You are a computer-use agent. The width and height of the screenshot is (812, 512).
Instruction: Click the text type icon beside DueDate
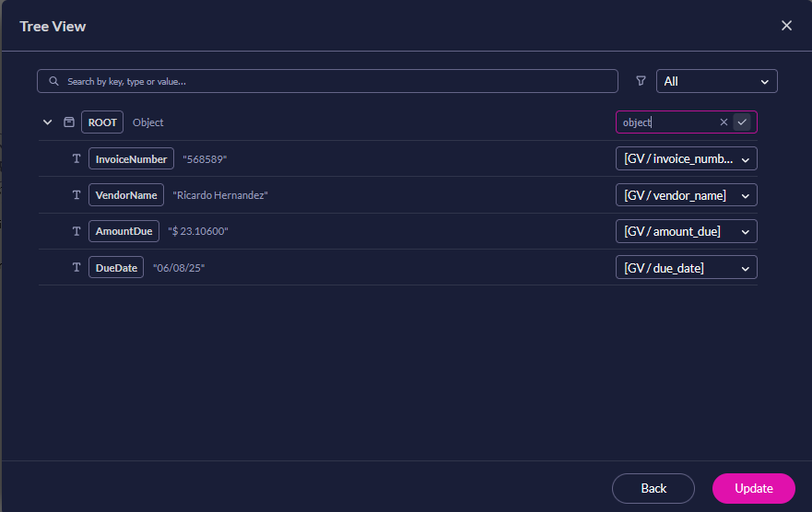point(76,268)
